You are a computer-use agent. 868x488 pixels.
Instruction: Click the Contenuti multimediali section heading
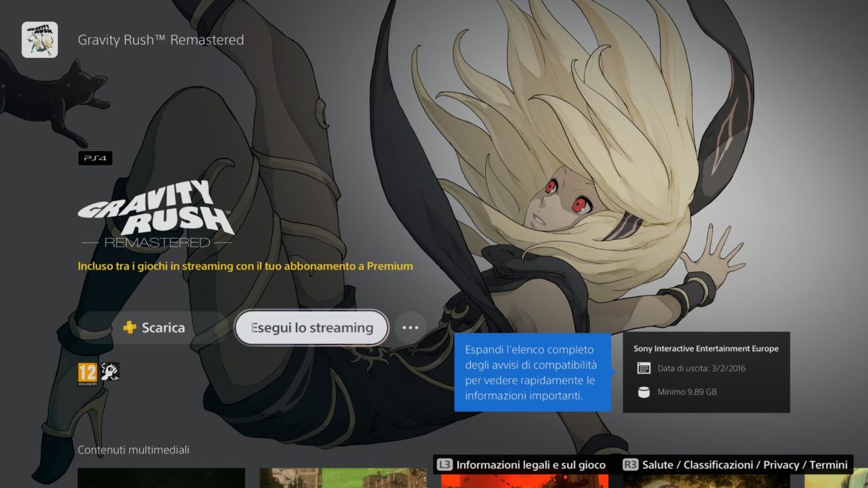pos(133,450)
